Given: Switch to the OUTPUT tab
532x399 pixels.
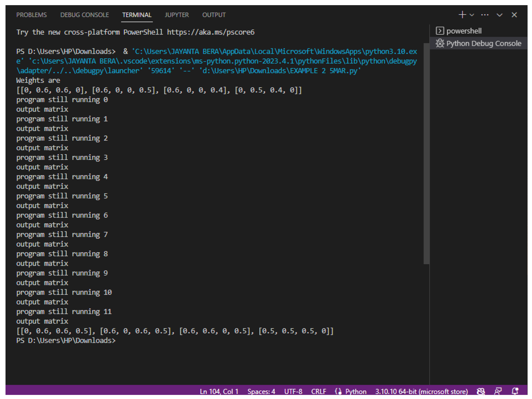Looking at the screenshot, I should click(214, 15).
